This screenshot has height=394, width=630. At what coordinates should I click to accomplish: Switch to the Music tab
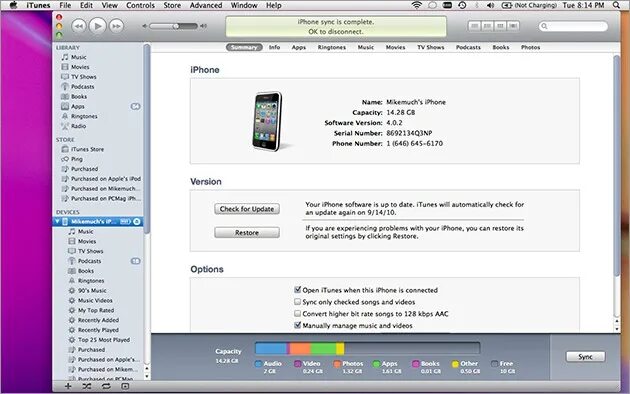pos(366,47)
